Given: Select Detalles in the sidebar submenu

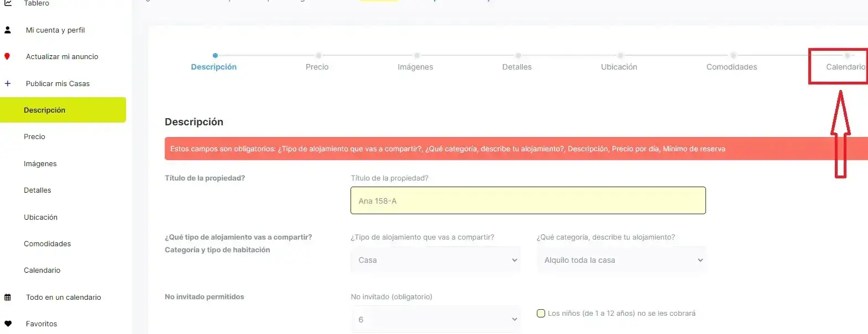Looking at the screenshot, I should (x=38, y=190).
